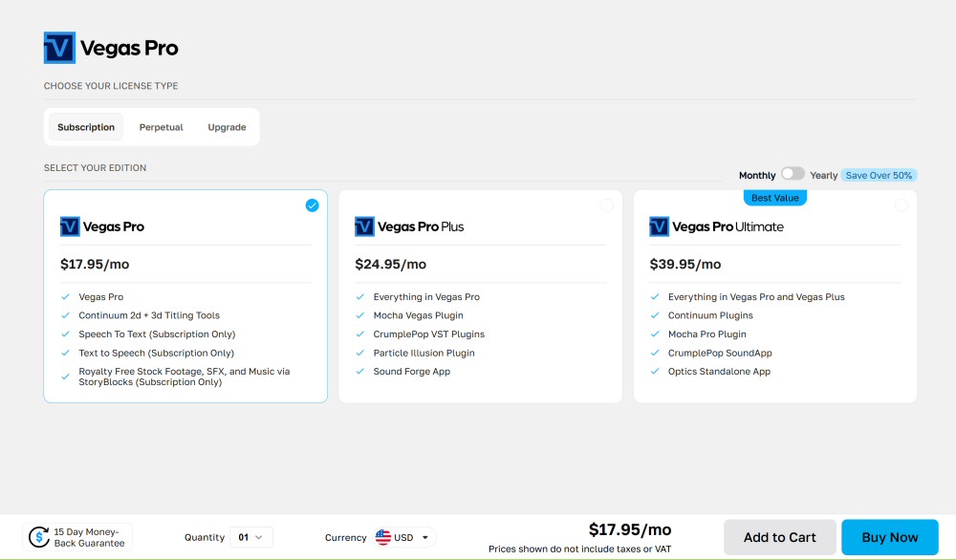This screenshot has width=956, height=560.
Task: Select the Subscription license tab
Action: (86, 127)
